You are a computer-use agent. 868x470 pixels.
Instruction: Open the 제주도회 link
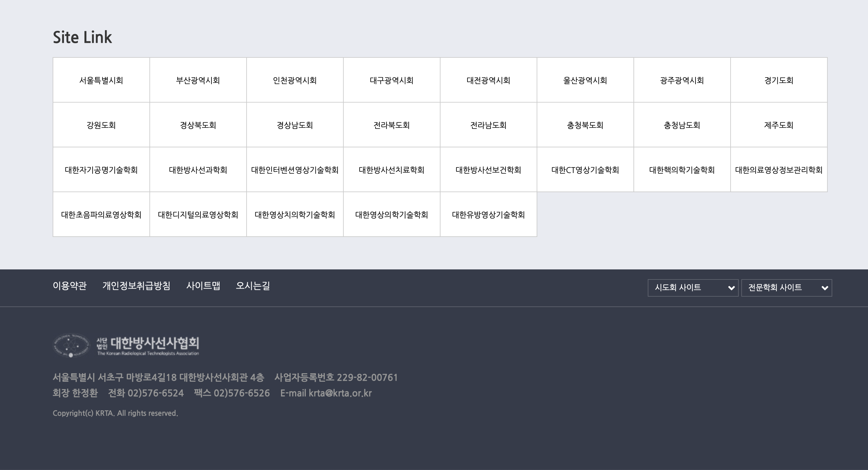pyautogui.click(x=778, y=125)
